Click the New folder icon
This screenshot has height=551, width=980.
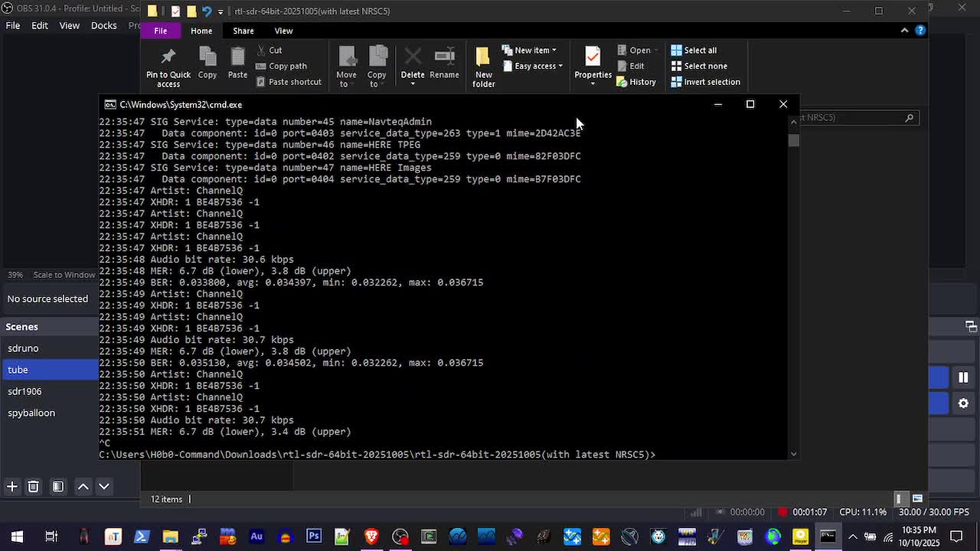pos(483,67)
